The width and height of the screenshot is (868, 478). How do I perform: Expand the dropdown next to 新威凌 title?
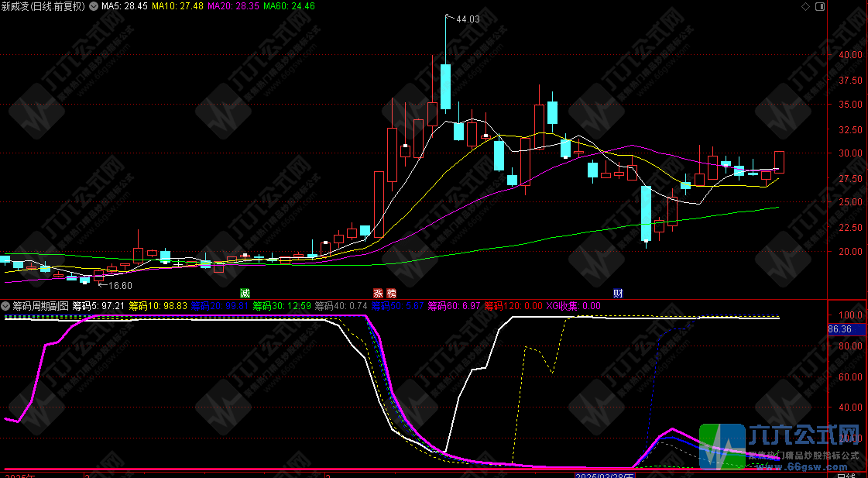[94, 6]
